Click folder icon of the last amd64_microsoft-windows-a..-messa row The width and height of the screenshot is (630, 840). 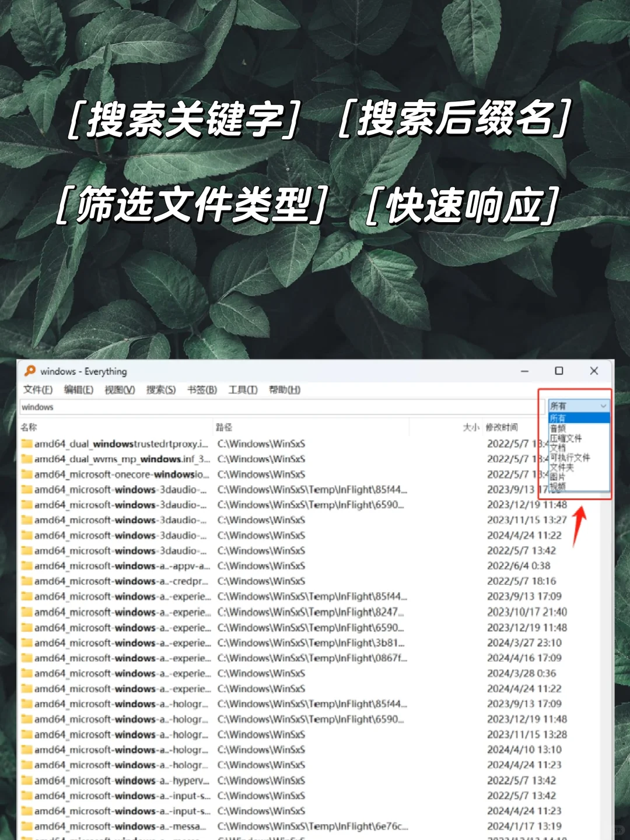point(27,825)
